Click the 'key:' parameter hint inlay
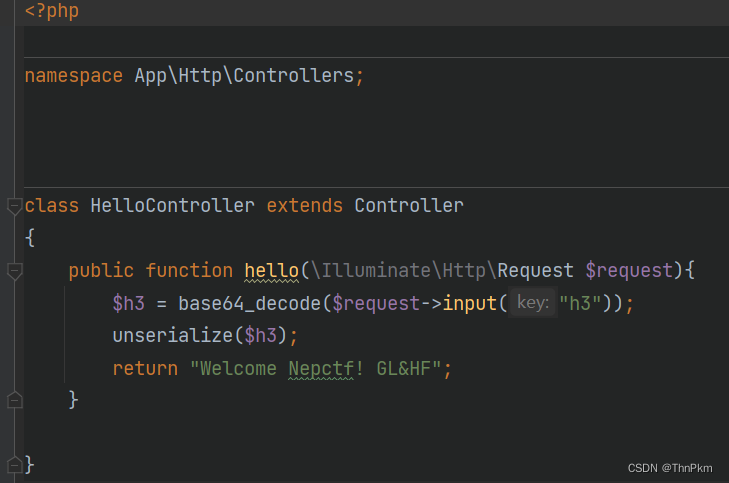Viewport: 729px width, 483px height. click(532, 303)
